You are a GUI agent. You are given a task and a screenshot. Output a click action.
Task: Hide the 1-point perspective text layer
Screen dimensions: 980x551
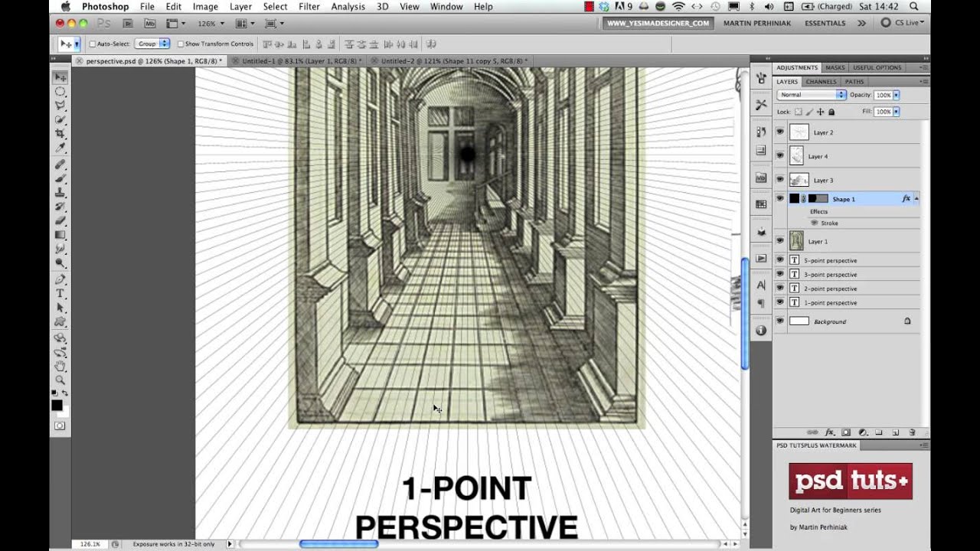(x=779, y=303)
